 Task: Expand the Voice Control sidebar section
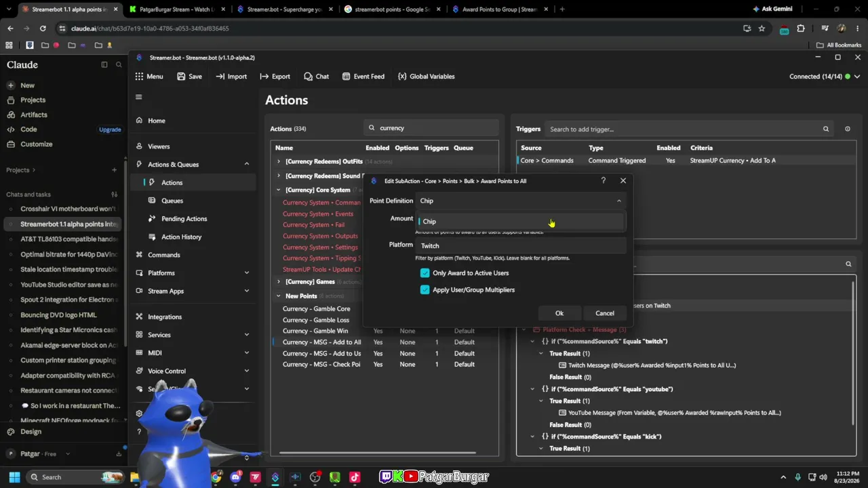(x=246, y=371)
